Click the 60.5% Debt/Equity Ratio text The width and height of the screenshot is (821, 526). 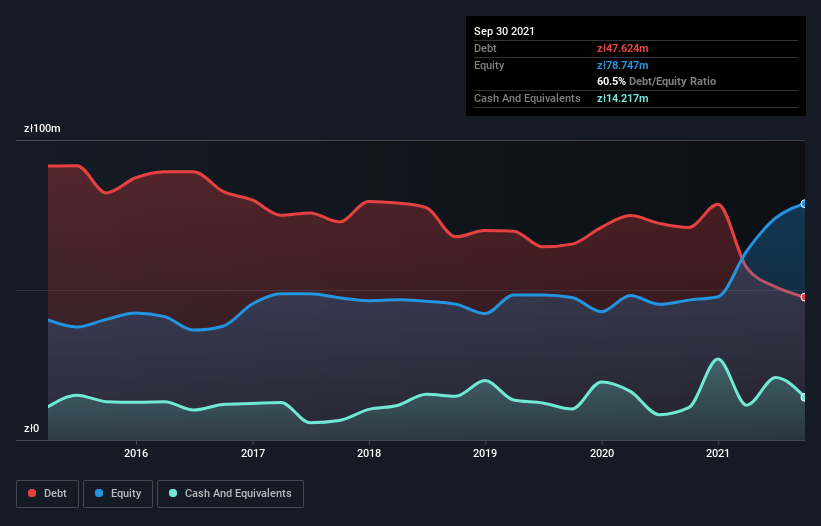[x=657, y=81]
